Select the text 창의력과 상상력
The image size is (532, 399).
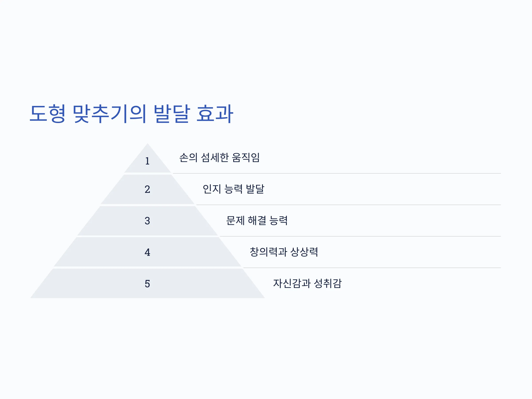point(284,252)
